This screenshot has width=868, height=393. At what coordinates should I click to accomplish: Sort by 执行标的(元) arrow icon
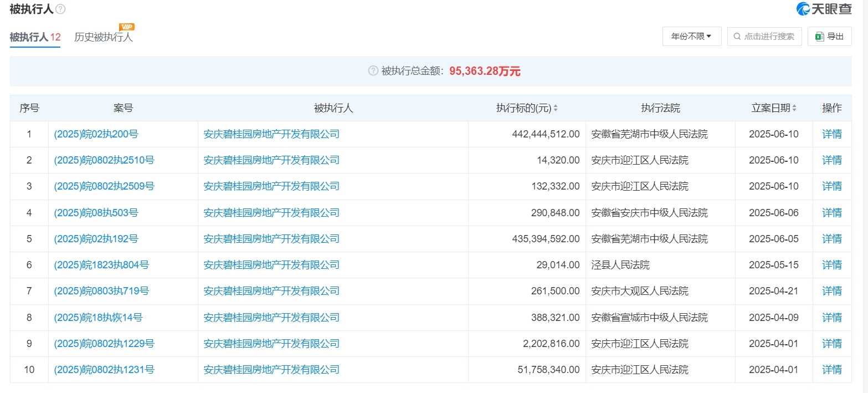point(556,108)
